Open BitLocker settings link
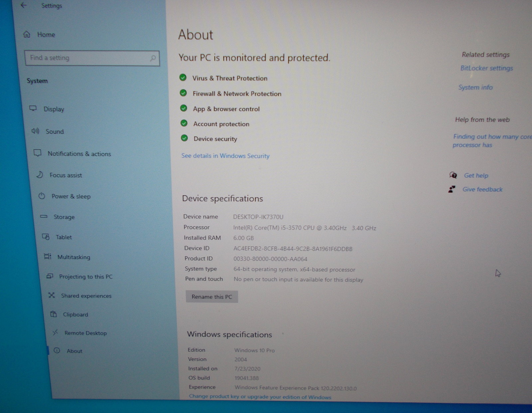The image size is (532, 413). (486, 68)
